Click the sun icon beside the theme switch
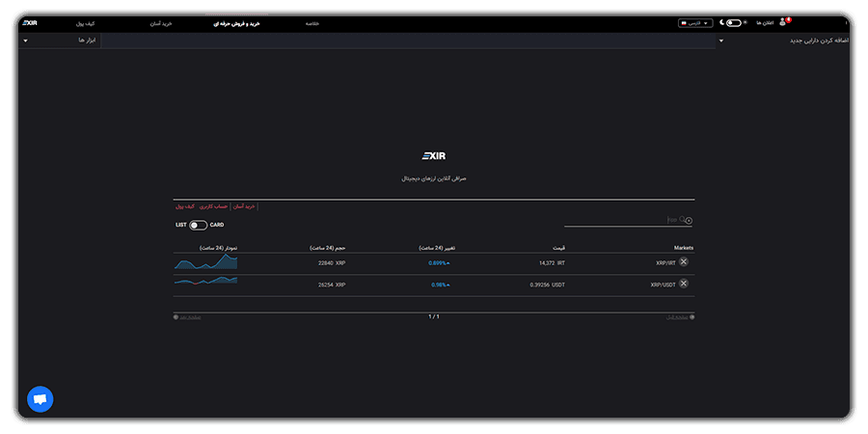Screen dimensions: 868x434 (746, 23)
